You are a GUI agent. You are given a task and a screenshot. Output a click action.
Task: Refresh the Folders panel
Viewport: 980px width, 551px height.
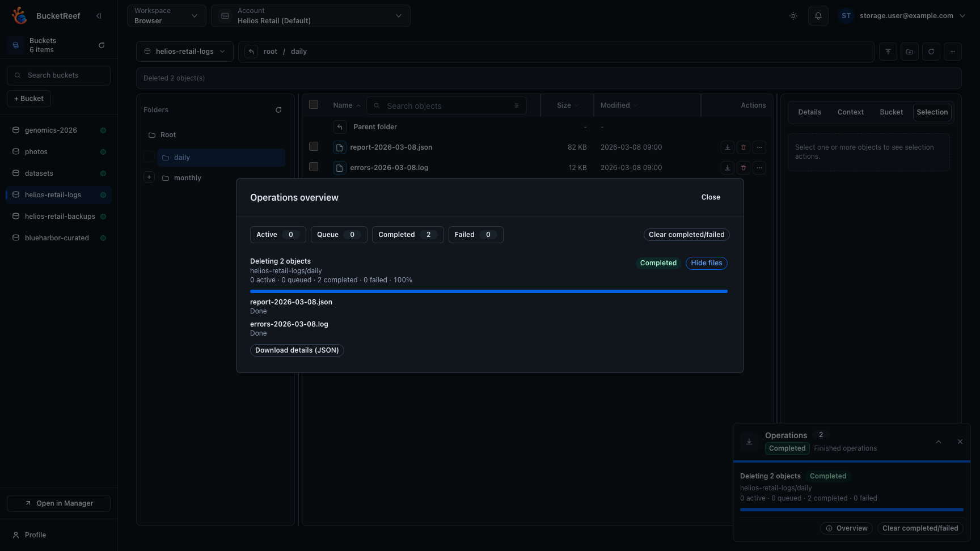(x=278, y=110)
